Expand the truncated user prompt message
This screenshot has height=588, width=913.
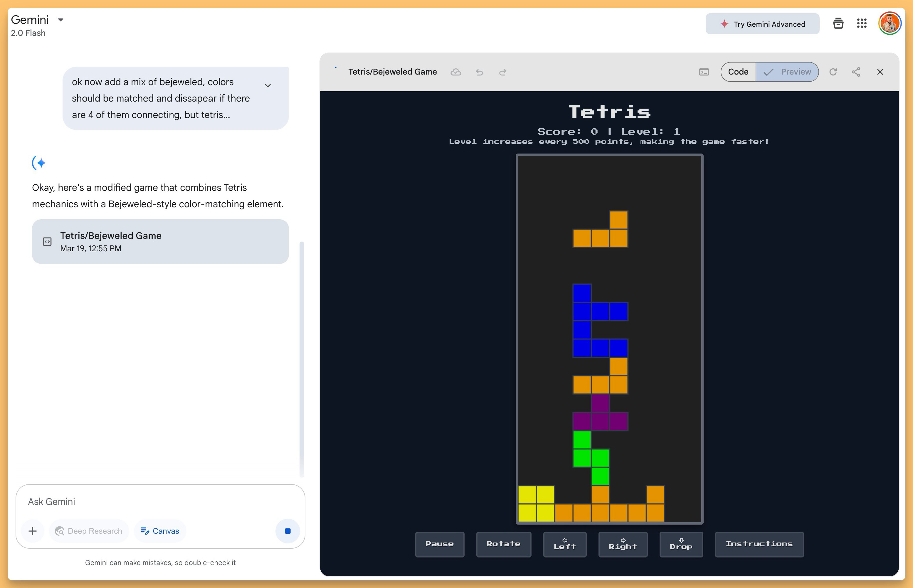pyautogui.click(x=268, y=85)
